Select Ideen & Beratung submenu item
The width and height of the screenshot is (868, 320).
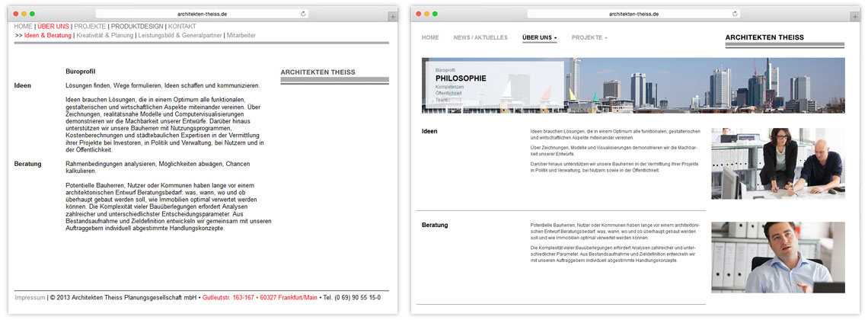point(48,36)
